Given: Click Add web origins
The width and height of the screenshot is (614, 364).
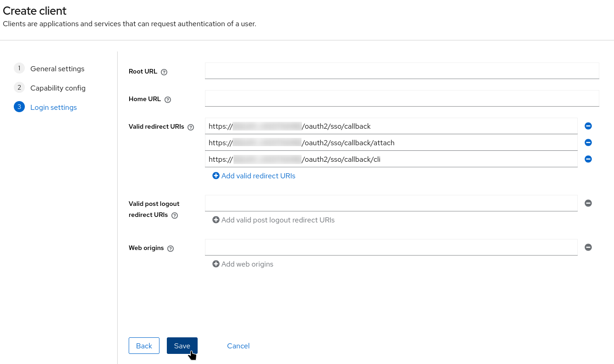Looking at the screenshot, I should pyautogui.click(x=243, y=264).
